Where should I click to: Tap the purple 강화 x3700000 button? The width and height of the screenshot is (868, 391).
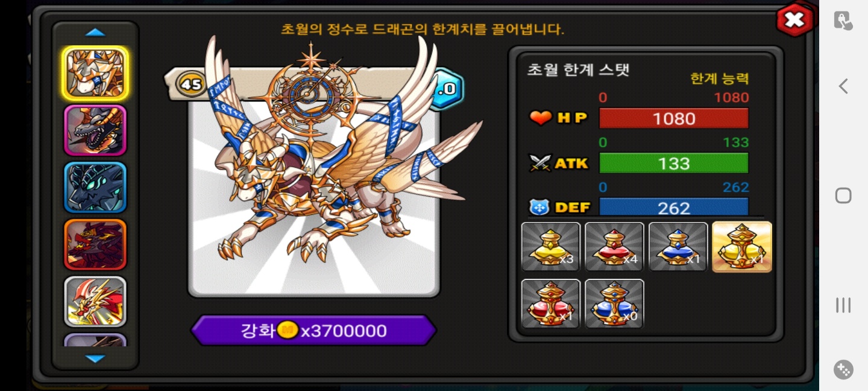coord(313,330)
